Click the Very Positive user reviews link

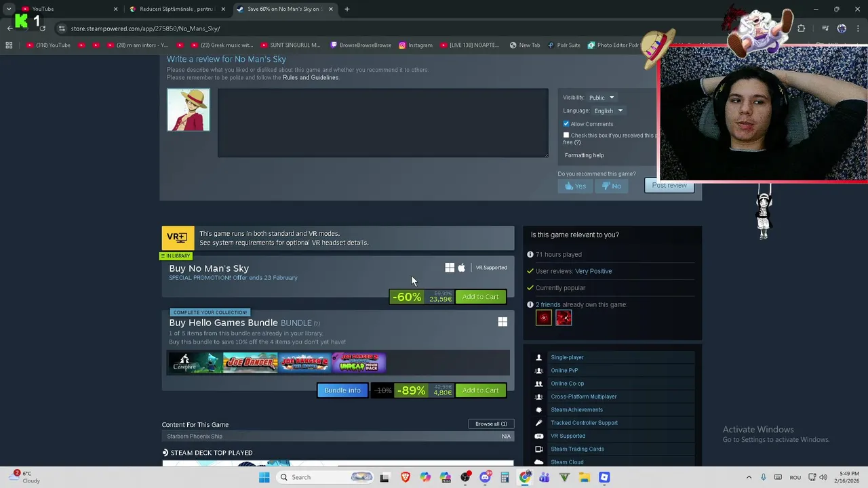(593, 271)
